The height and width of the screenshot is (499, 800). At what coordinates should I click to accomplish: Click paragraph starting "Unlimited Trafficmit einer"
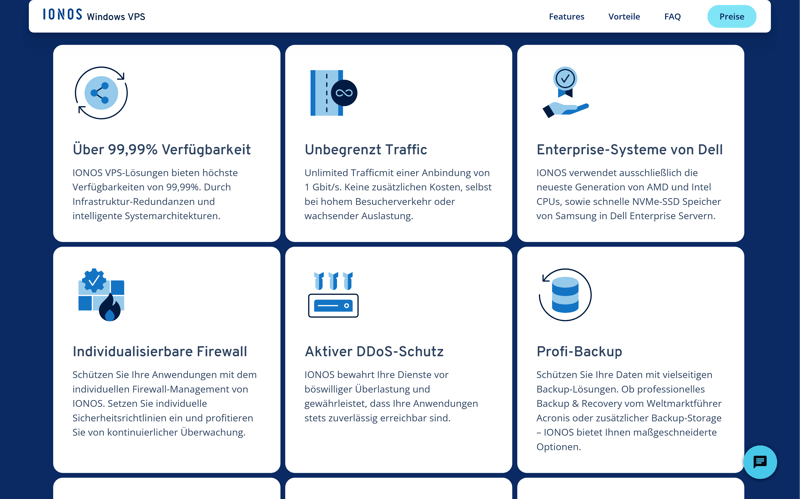(x=398, y=194)
